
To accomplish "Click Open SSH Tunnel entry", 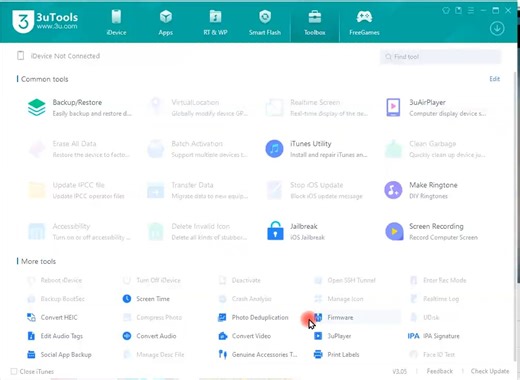I will (345, 280).
